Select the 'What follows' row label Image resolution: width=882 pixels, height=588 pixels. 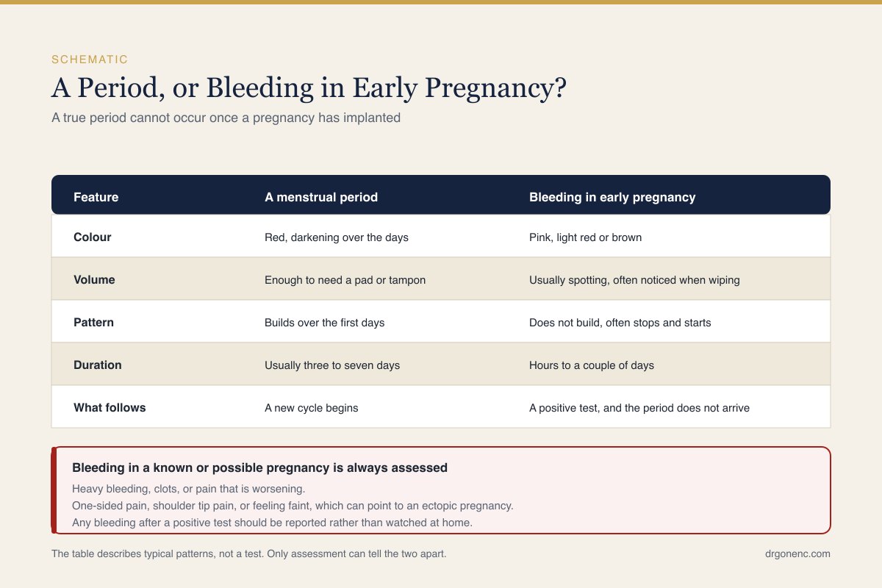click(110, 407)
